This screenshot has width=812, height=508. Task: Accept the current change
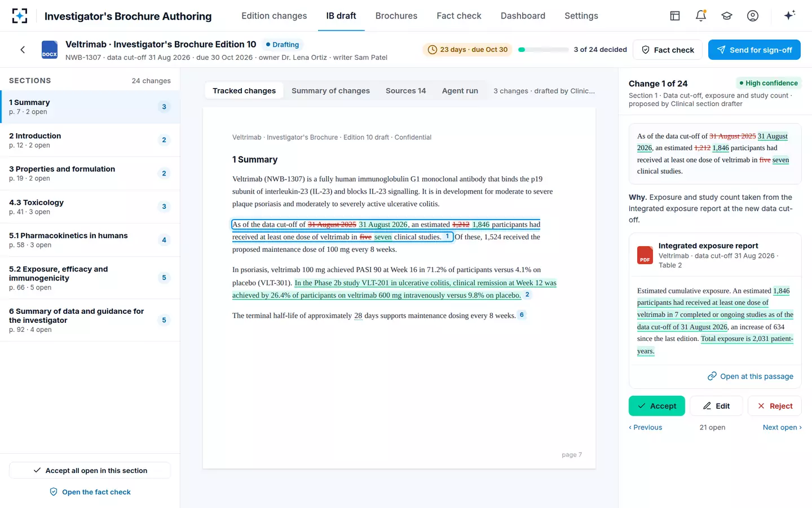click(657, 406)
